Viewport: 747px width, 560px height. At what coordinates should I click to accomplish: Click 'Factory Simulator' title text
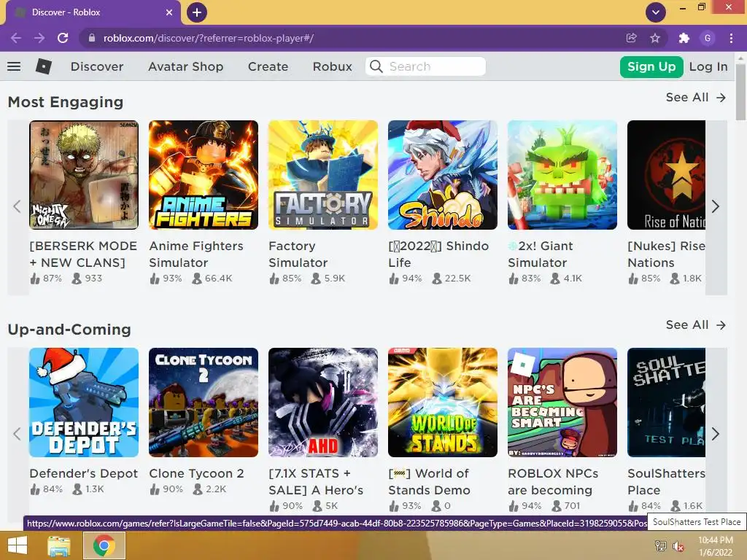298,254
